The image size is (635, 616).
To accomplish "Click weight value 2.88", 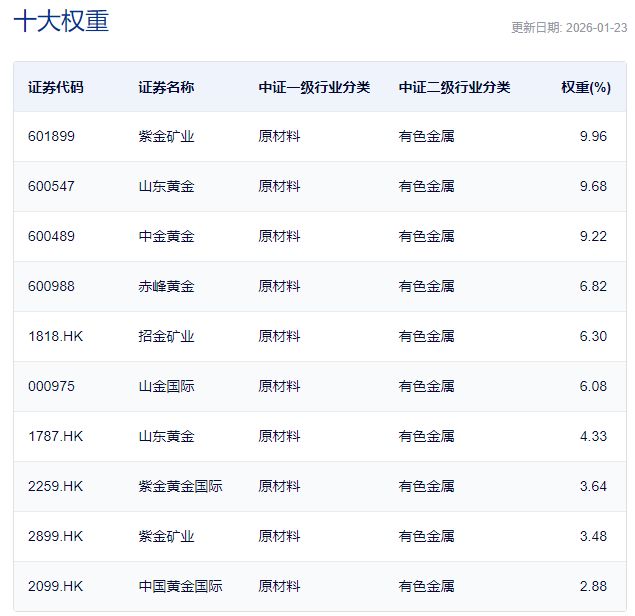I will (593, 586).
